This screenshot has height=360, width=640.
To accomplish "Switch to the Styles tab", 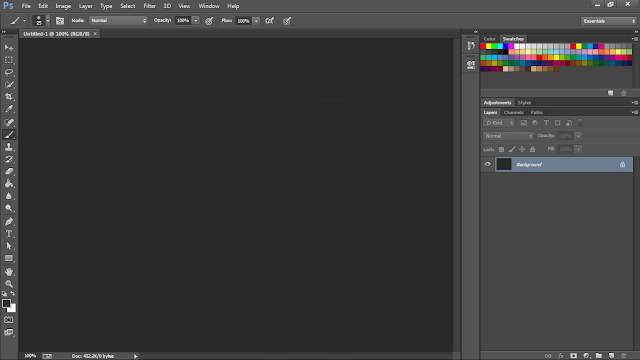I will click(524, 102).
